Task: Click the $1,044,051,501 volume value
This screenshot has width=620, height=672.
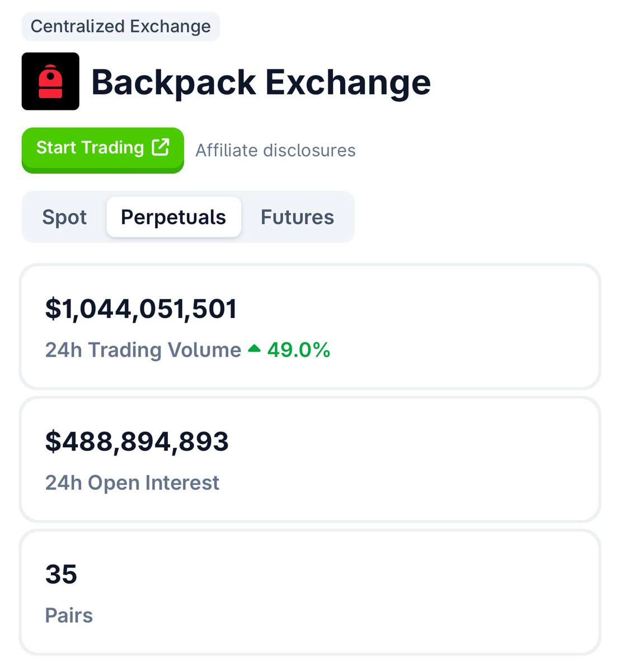Action: click(x=141, y=309)
